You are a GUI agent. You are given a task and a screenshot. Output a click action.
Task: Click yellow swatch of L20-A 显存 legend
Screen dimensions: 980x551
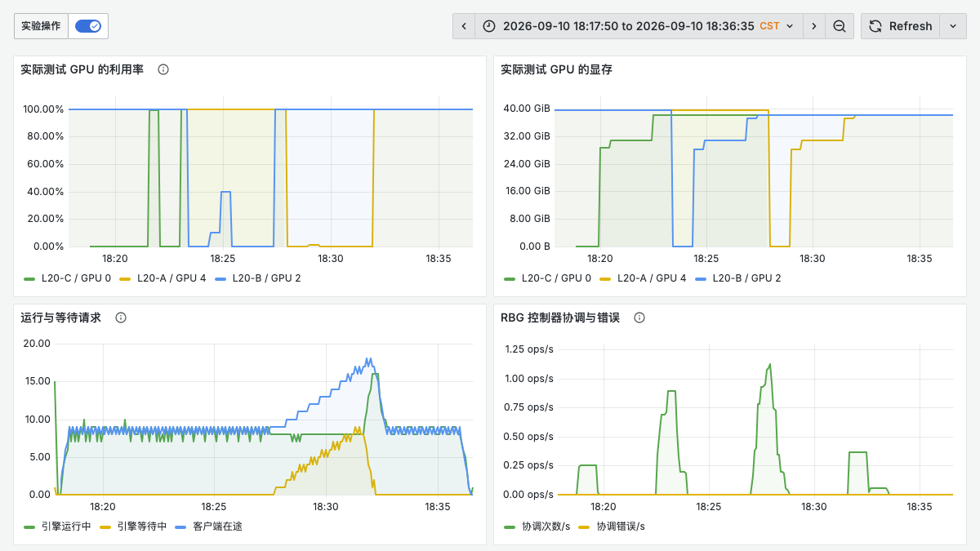pyautogui.click(x=605, y=278)
